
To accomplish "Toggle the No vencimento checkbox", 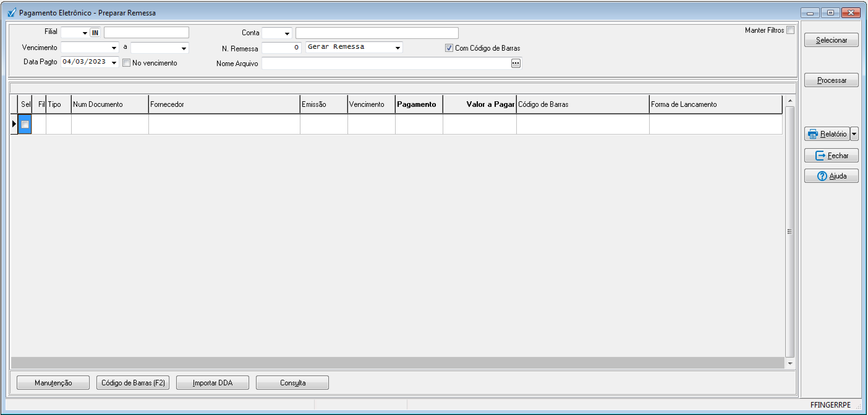I will pos(126,63).
